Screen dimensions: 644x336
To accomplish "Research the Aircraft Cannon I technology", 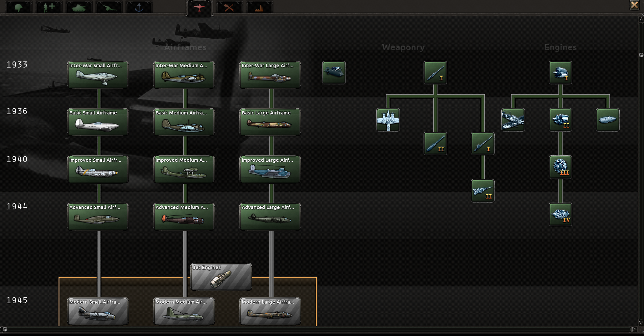I will 482,144.
